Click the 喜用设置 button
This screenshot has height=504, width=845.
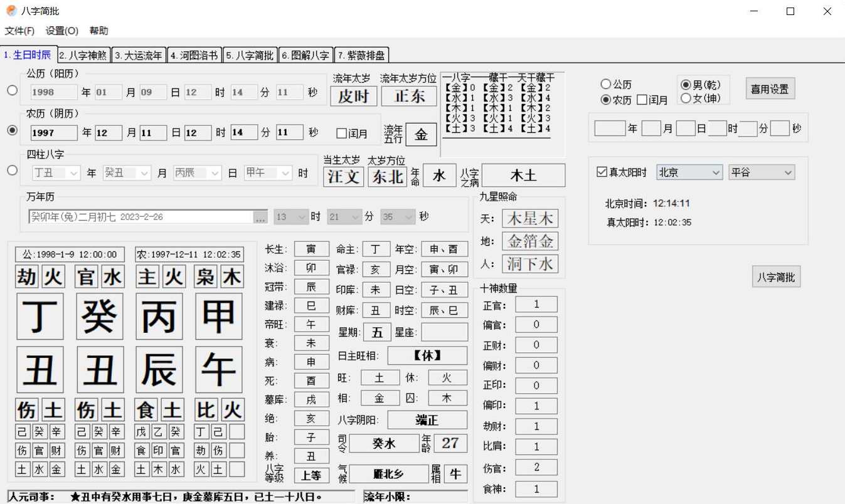770,88
